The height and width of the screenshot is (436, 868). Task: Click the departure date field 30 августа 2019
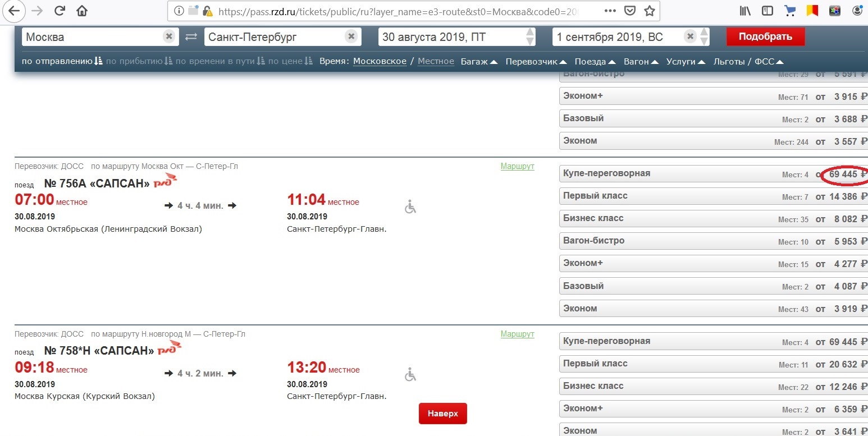coord(452,37)
